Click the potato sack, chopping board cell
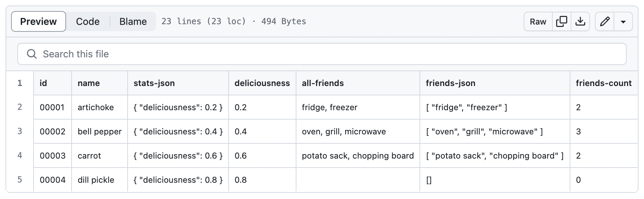 [x=358, y=155]
